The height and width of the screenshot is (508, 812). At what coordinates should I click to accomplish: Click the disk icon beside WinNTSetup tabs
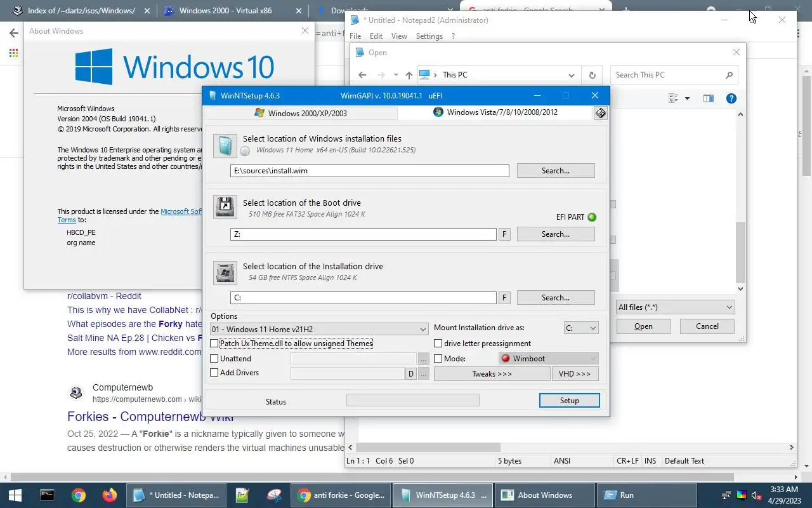pos(600,113)
